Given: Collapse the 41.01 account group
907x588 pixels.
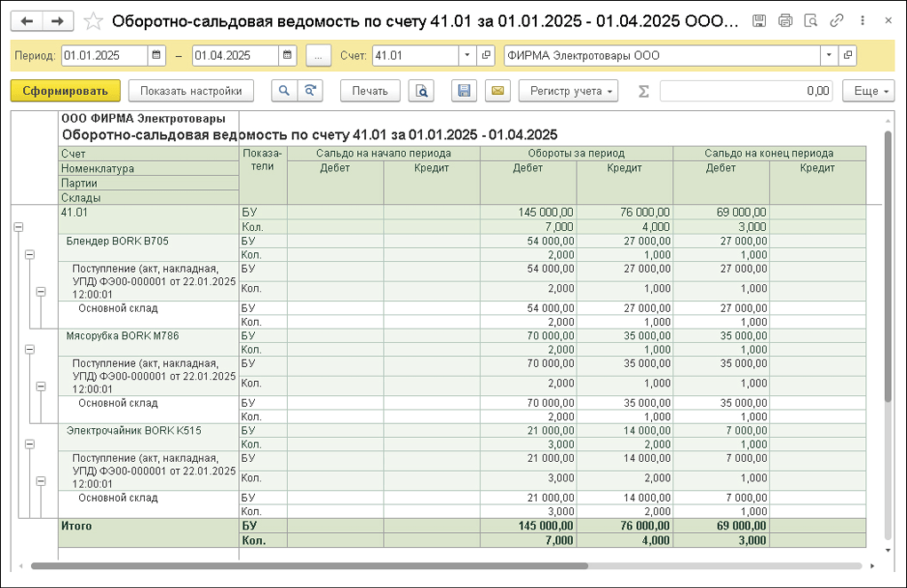Looking at the screenshot, I should tap(18, 227).
